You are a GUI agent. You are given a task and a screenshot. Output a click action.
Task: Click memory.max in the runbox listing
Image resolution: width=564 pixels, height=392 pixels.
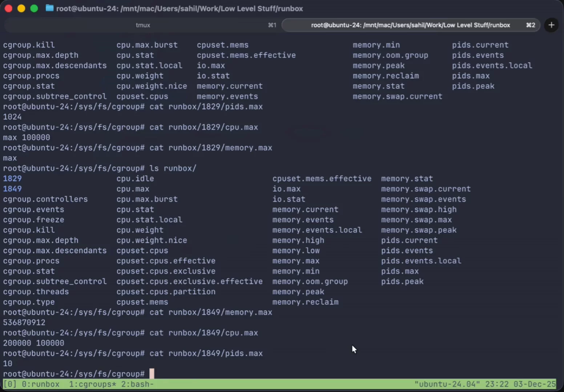click(296, 261)
